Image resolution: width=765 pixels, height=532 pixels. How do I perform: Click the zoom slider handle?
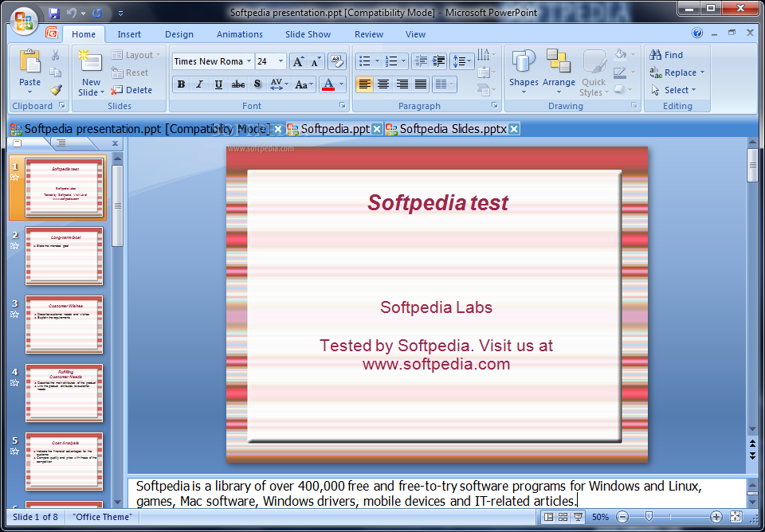[x=649, y=516]
